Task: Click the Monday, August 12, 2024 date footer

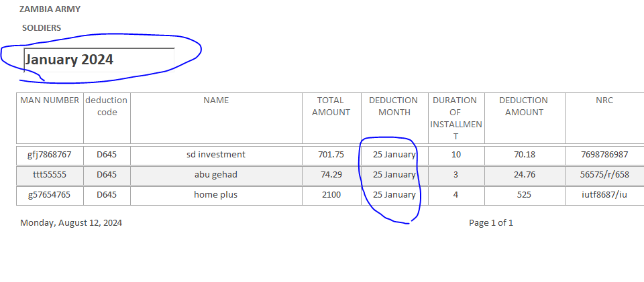Action: click(71, 223)
